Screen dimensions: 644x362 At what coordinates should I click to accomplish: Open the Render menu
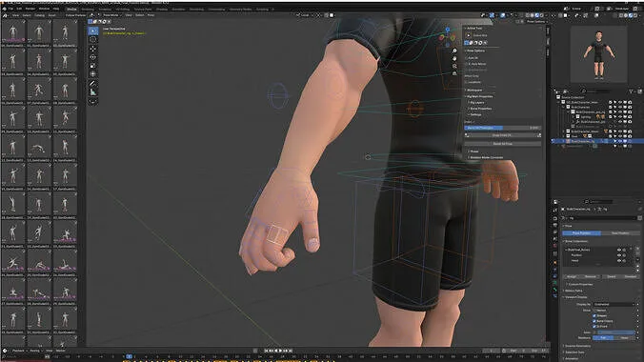pos(30,9)
